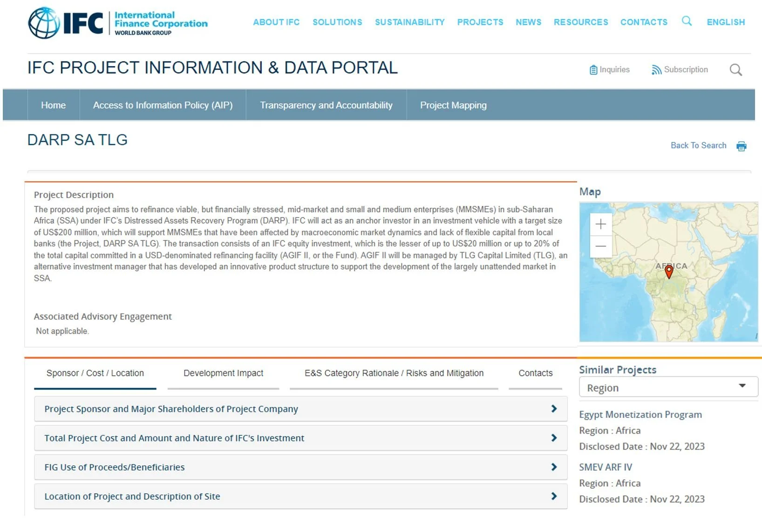Image resolution: width=762 pixels, height=532 pixels.
Task: Click the IFC globe logo
Action: (44, 23)
